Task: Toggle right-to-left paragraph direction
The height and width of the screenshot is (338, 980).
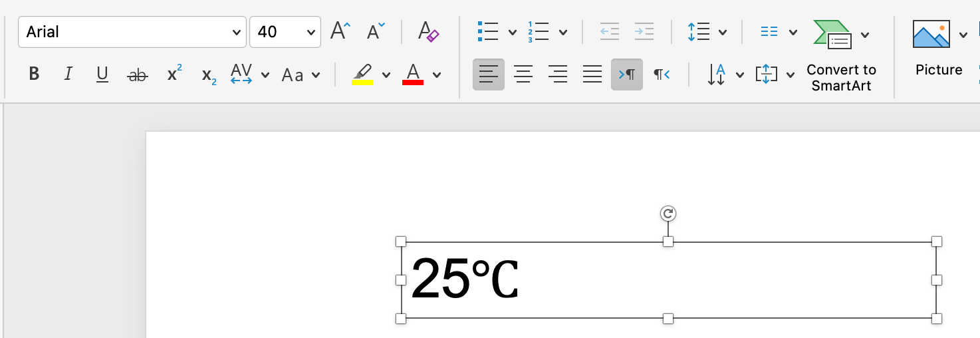Action: click(x=662, y=75)
